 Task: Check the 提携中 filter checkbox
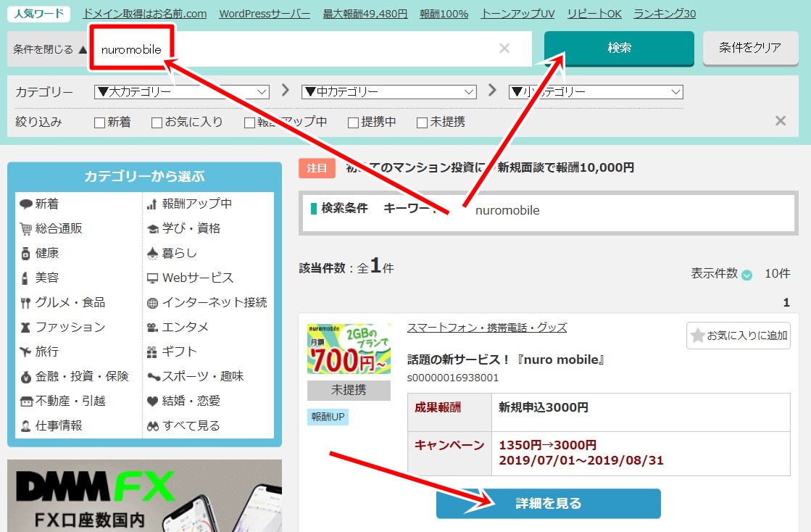353,122
